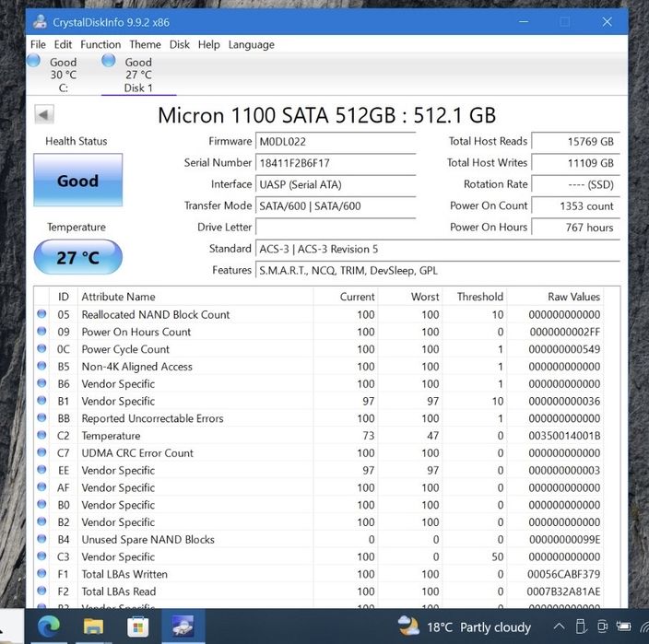The width and height of the screenshot is (649, 644).
Task: Select the UDMA CRC Error Count row
Action: tap(319, 453)
